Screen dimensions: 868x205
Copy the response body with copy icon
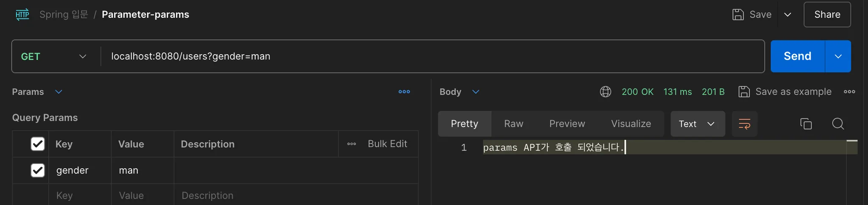click(x=806, y=124)
